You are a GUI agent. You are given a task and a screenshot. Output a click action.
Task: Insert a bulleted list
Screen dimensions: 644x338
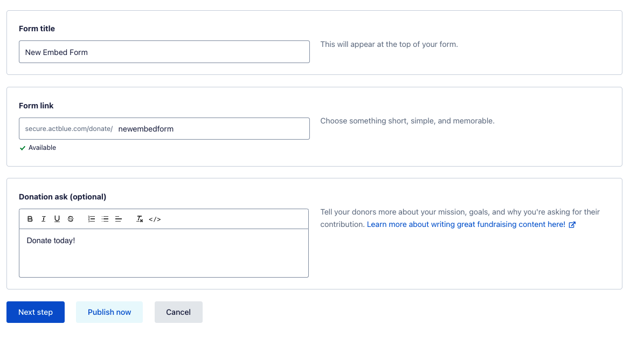pyautogui.click(x=105, y=219)
